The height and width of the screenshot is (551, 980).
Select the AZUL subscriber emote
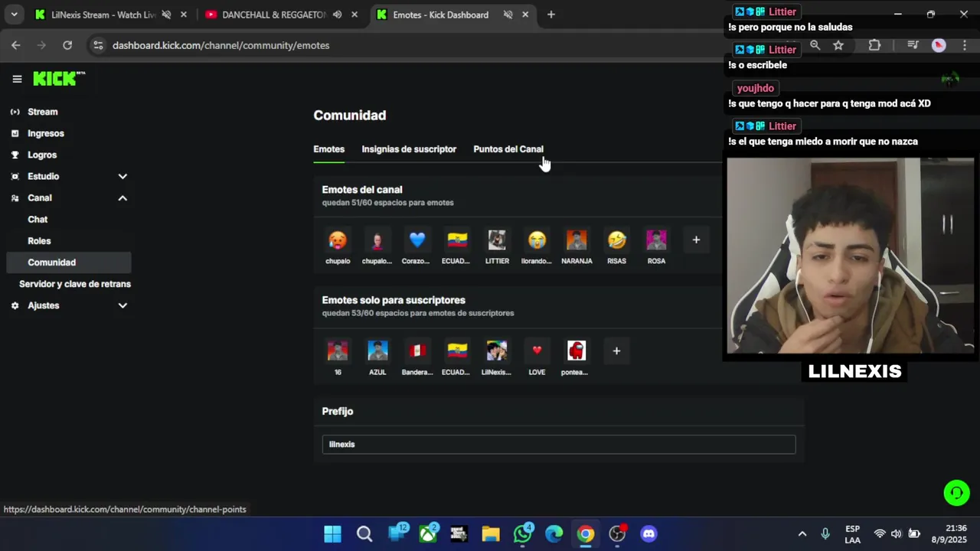(x=377, y=351)
